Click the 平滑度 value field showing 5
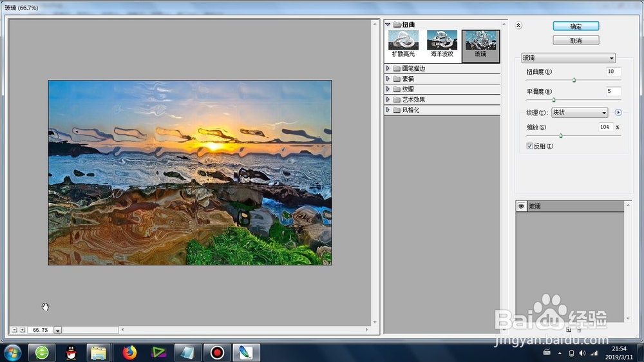The height and width of the screenshot is (362, 644). (x=614, y=91)
